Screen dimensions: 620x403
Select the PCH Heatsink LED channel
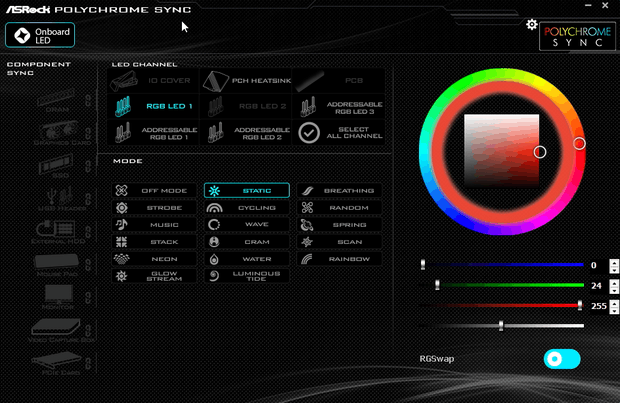click(x=246, y=81)
